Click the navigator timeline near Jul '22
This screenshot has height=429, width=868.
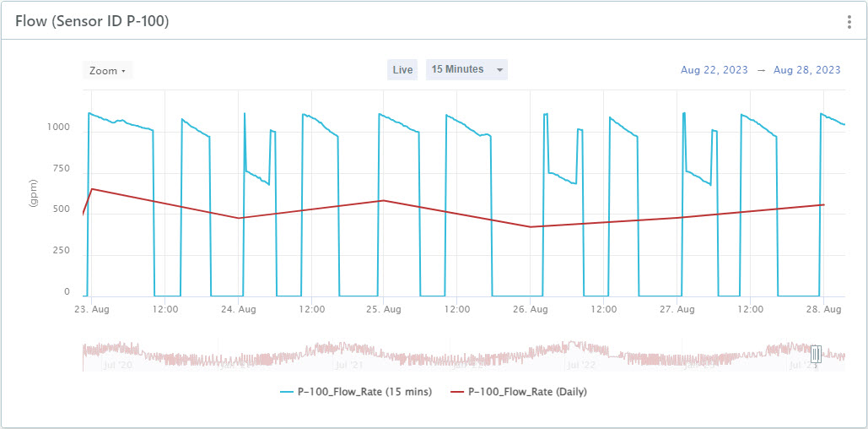580,366
